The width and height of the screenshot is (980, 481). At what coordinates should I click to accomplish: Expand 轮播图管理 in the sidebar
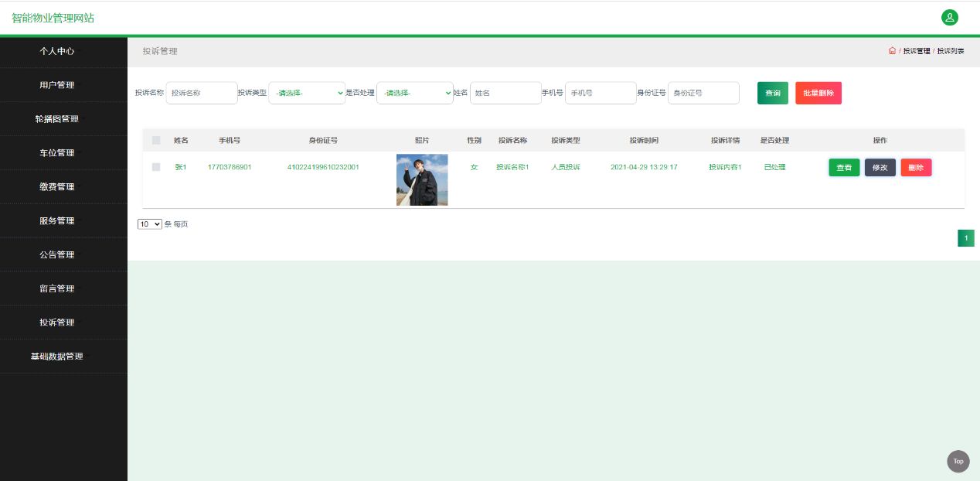(63, 119)
